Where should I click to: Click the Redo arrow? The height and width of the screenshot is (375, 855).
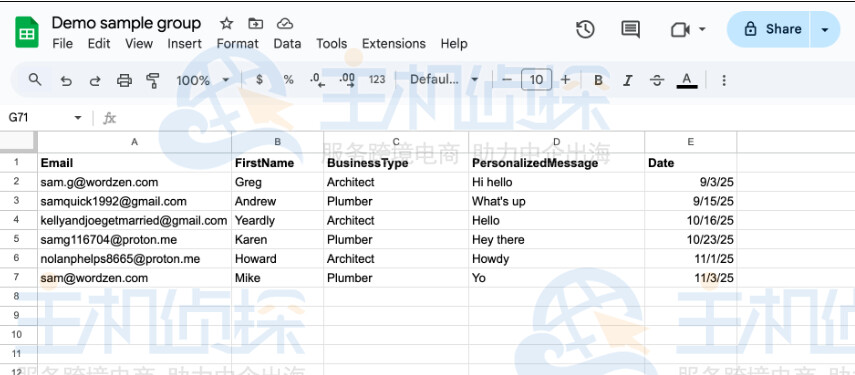coord(95,81)
